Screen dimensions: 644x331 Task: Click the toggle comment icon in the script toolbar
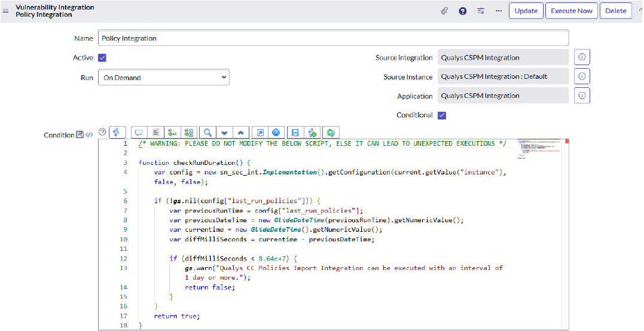(x=139, y=132)
